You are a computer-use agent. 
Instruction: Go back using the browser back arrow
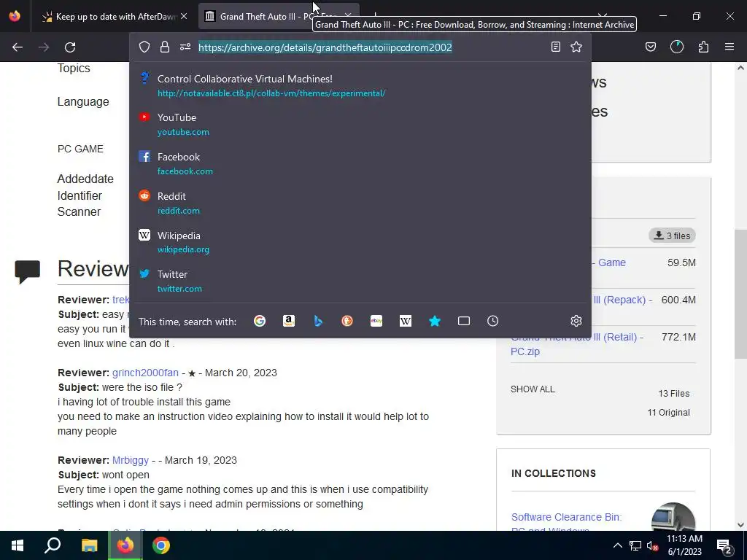pyautogui.click(x=18, y=47)
